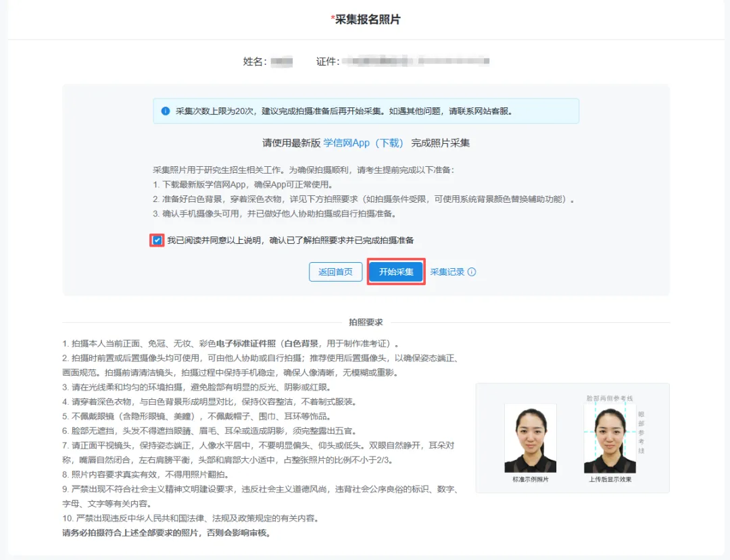The width and height of the screenshot is (730, 560).
Task: Click requirement 3 about 光线柔和均匀
Action: click(197, 387)
